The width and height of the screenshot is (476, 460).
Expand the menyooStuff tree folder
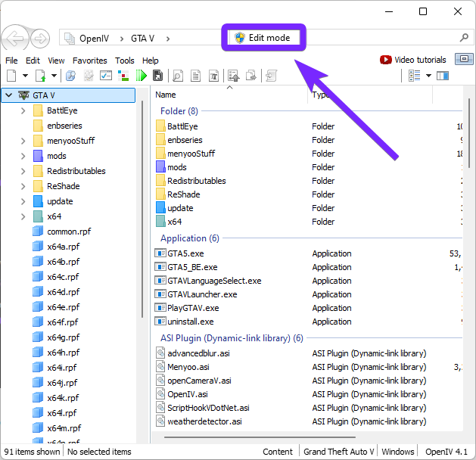click(x=23, y=141)
